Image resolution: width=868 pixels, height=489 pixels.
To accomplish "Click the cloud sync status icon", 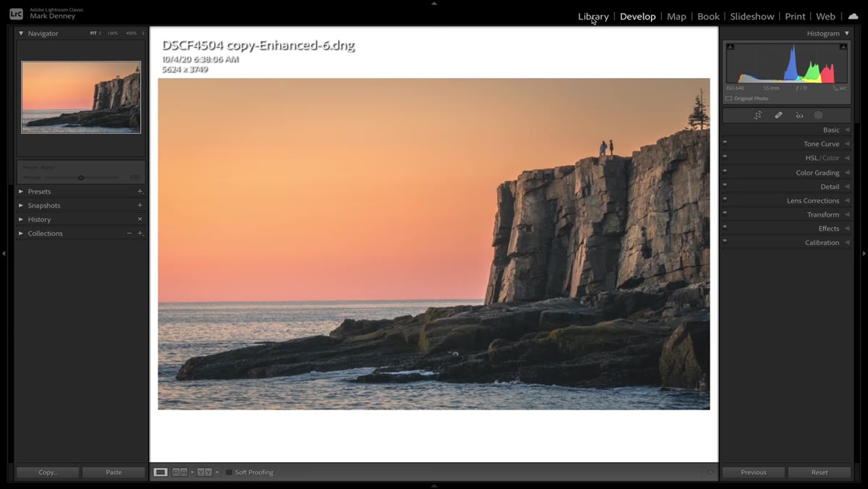I will click(853, 16).
